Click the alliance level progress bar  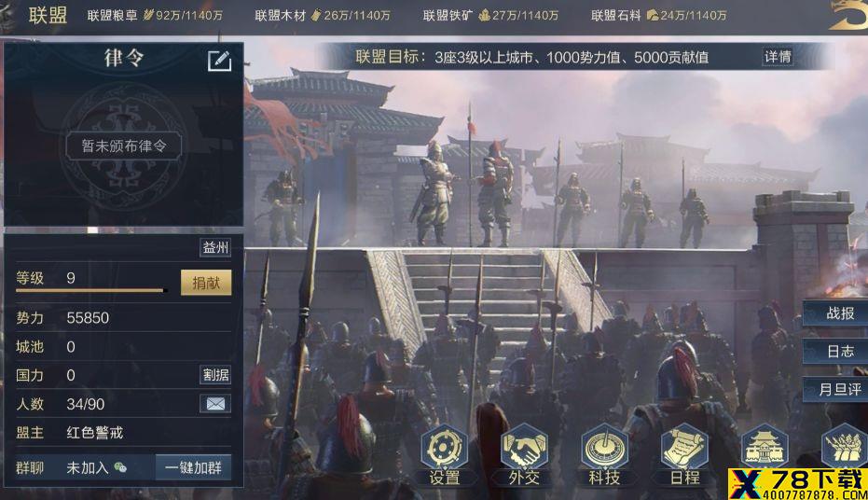[x=92, y=290]
